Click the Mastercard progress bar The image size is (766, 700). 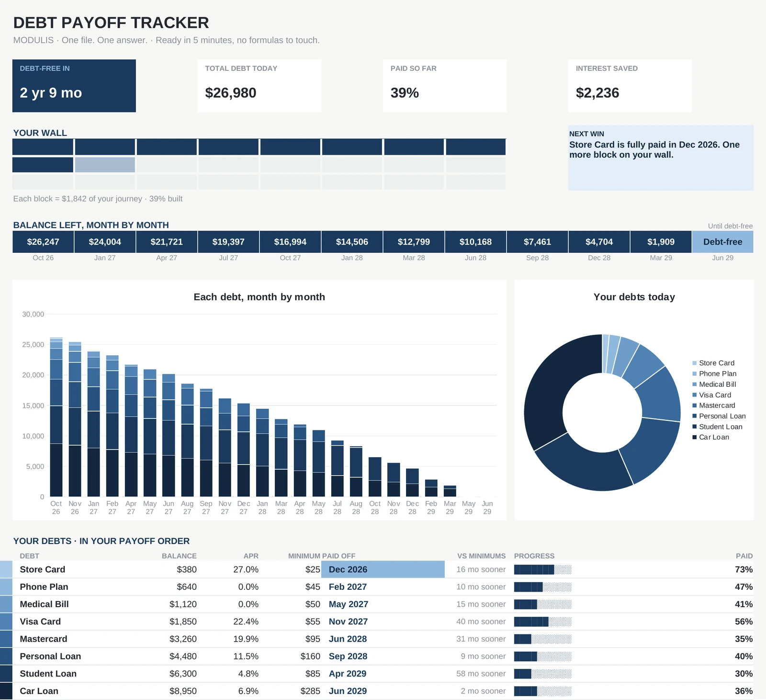[x=543, y=639]
